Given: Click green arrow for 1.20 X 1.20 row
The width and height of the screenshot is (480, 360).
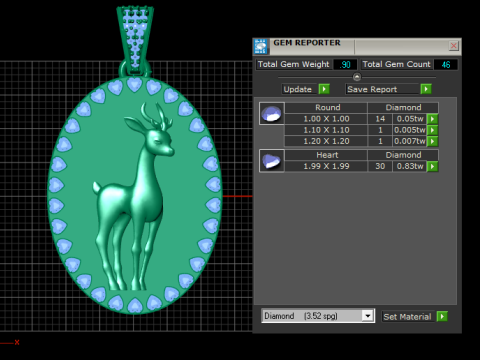Looking at the screenshot, I should [432, 141].
